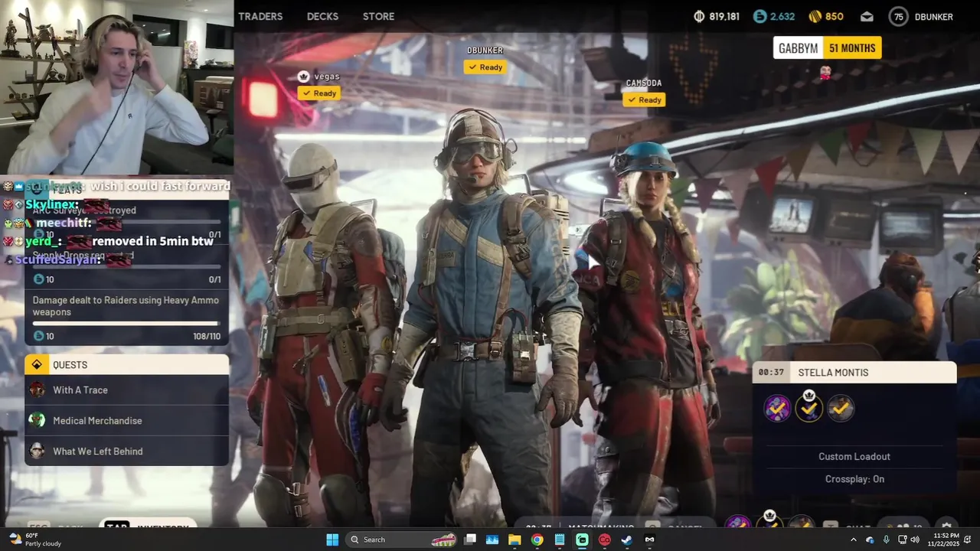Click the What We Left Behind portrait icon

(37, 451)
